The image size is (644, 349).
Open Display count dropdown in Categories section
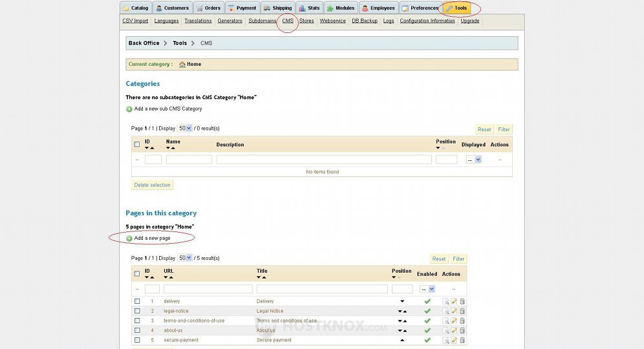click(185, 128)
